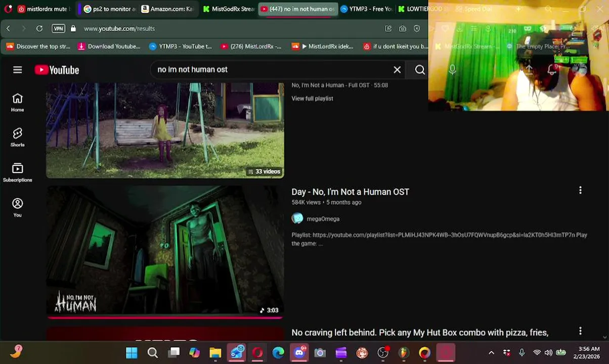Clear the YouTube search box text

tap(397, 70)
